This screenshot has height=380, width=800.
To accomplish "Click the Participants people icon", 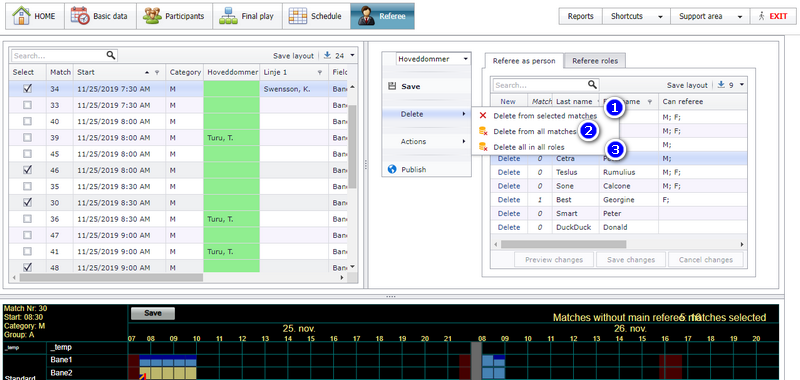I will [152, 16].
